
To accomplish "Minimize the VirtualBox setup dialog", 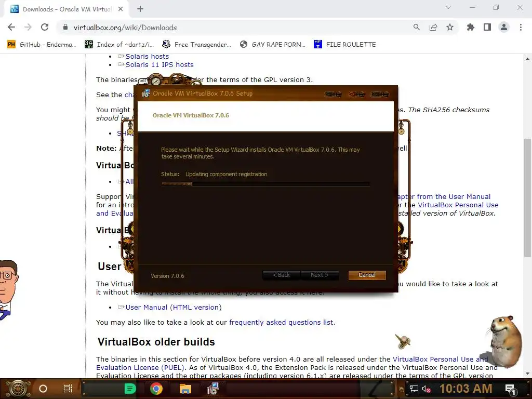I will (x=333, y=94).
